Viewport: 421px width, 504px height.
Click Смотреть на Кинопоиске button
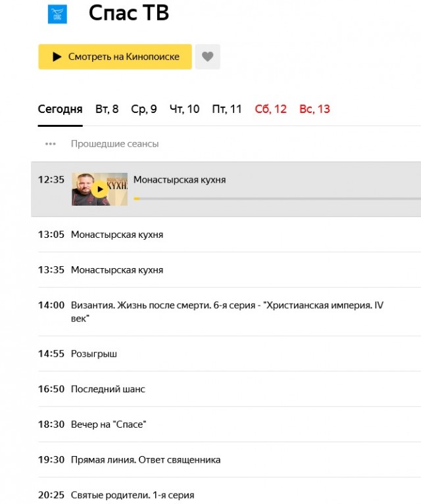(x=115, y=57)
